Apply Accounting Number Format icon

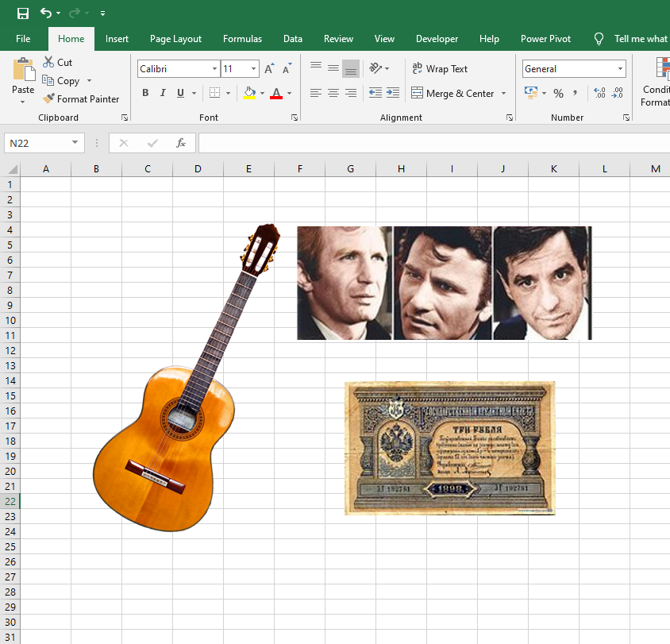tap(531, 93)
